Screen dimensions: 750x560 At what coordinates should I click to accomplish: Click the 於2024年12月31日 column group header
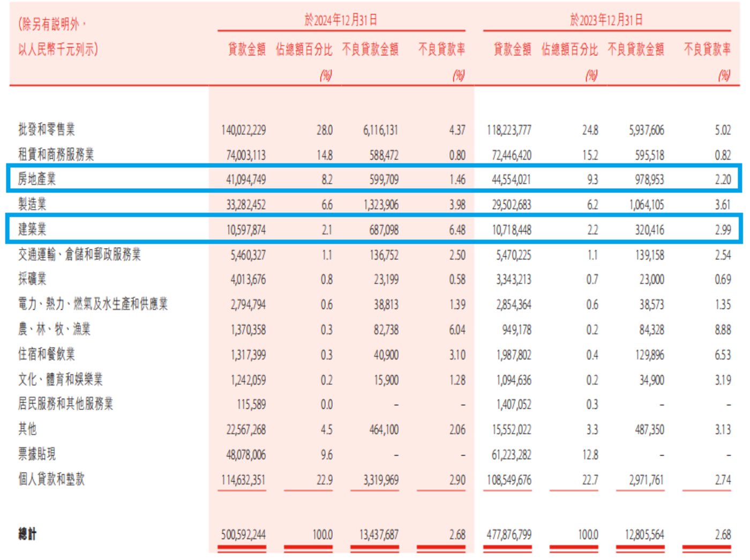[x=341, y=20]
